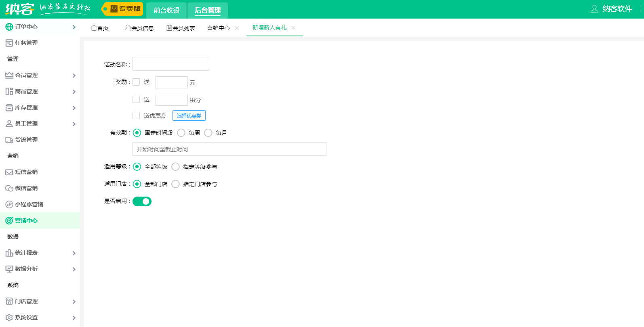Click the 货流管理 truck icon
Image resolution: width=644 pixels, height=327 pixels.
pyautogui.click(x=9, y=140)
